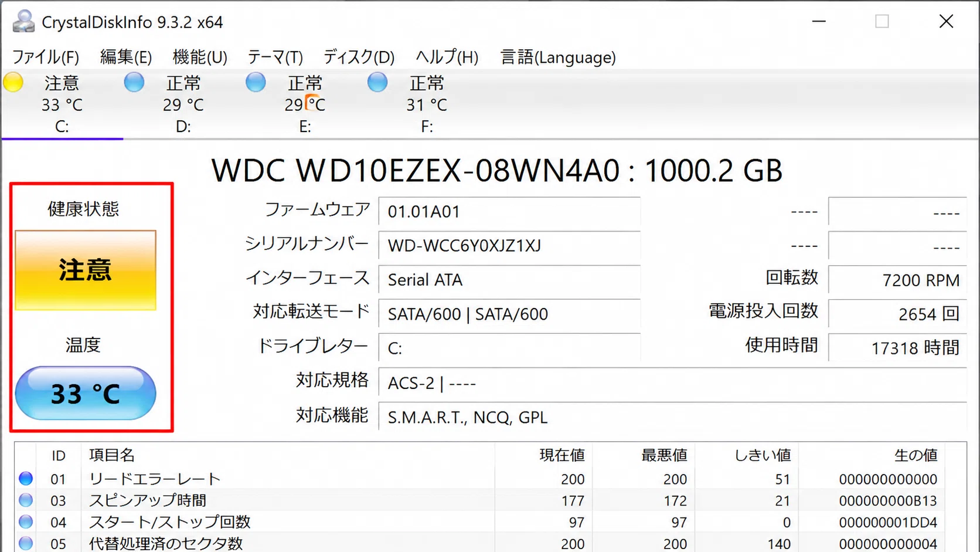Open the テーマ(T) menu
This screenshot has height=552, width=980.
tap(275, 57)
